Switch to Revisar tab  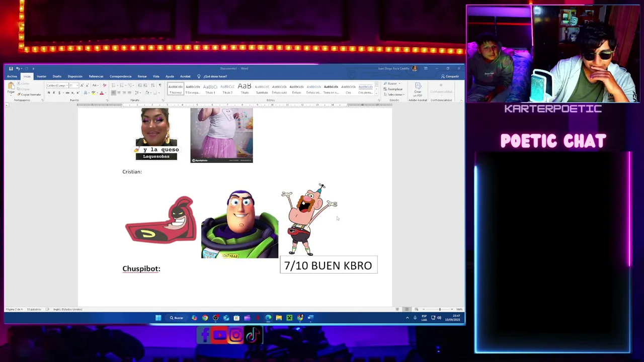pyautogui.click(x=142, y=76)
